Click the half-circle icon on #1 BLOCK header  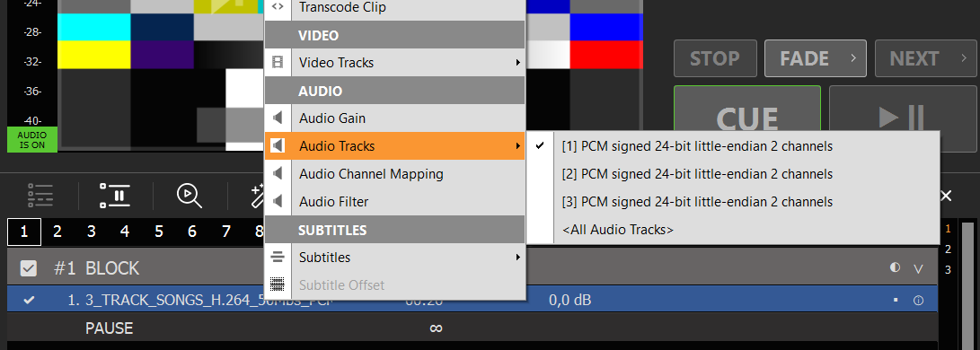coord(895,267)
